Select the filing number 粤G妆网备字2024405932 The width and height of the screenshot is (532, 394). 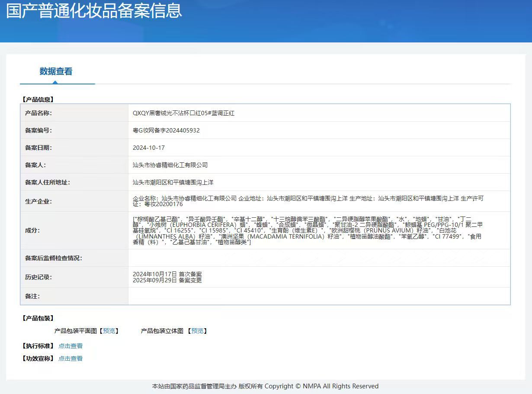pos(166,130)
